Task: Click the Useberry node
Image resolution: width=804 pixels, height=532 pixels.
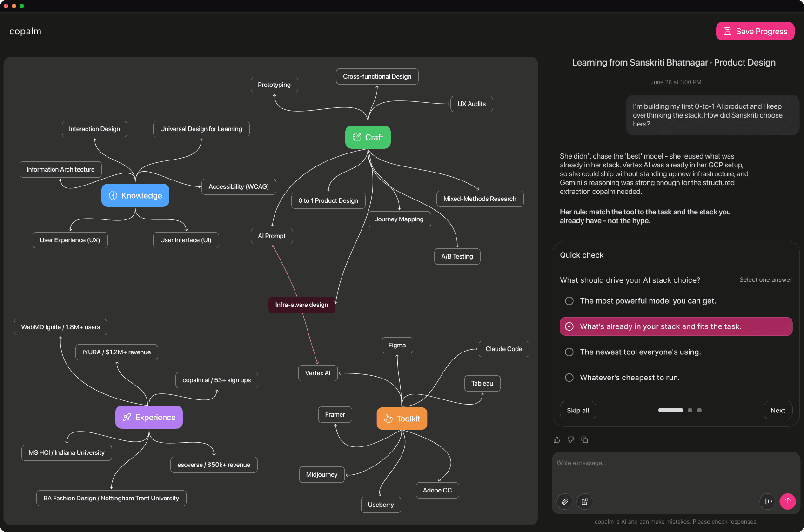Action: (381, 505)
